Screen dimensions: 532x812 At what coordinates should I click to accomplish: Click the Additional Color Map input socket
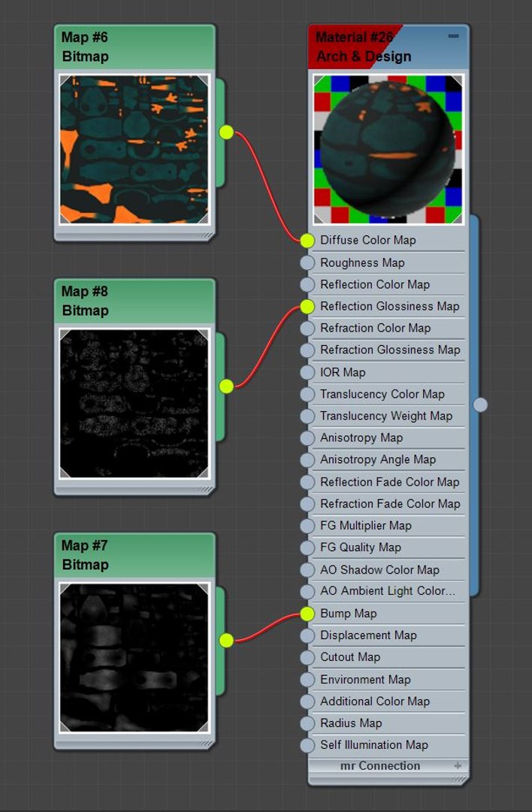307,701
